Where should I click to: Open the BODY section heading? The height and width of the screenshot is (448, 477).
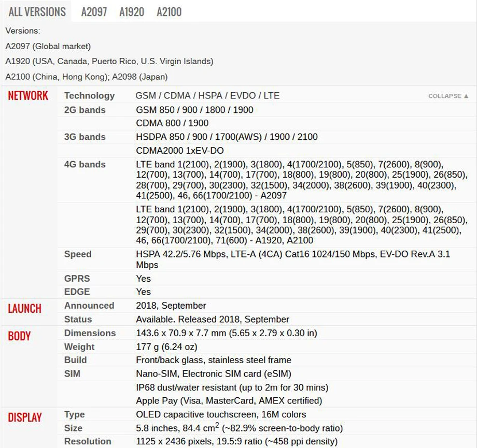19,336
